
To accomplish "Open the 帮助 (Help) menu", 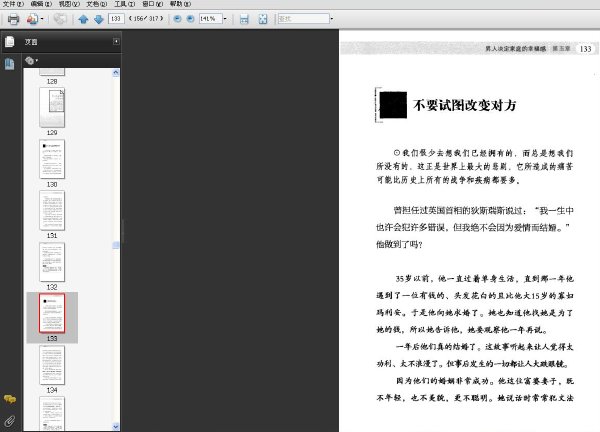I will pyautogui.click(x=181, y=4).
